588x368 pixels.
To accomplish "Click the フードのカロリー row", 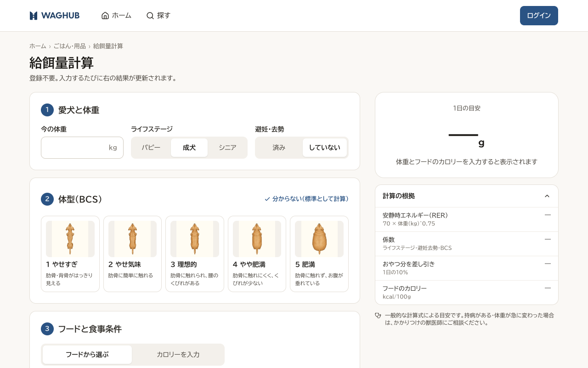I will tap(467, 293).
